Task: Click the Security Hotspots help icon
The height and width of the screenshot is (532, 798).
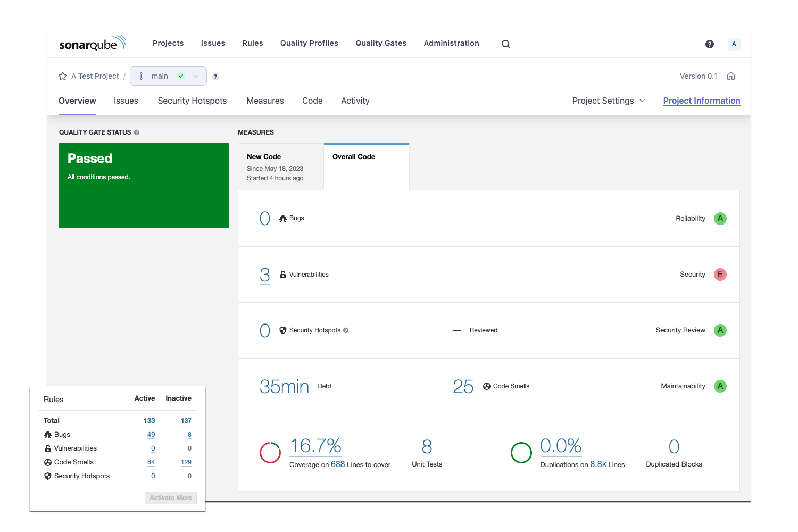Action: tap(346, 330)
